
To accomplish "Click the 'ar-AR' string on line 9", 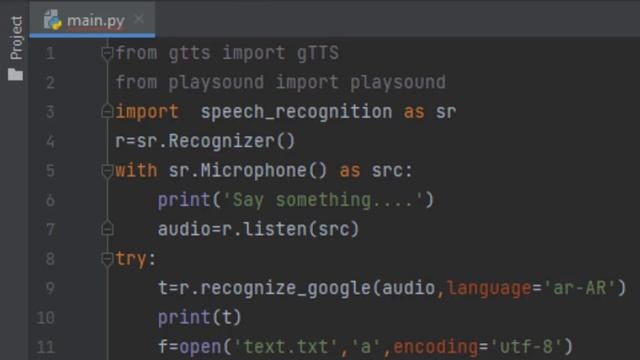I will click(579, 288).
